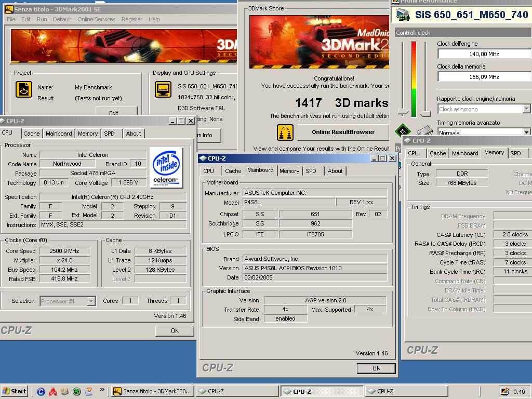Select About tab in middle CPU-Z window
The image size is (532, 399).
coord(335,171)
